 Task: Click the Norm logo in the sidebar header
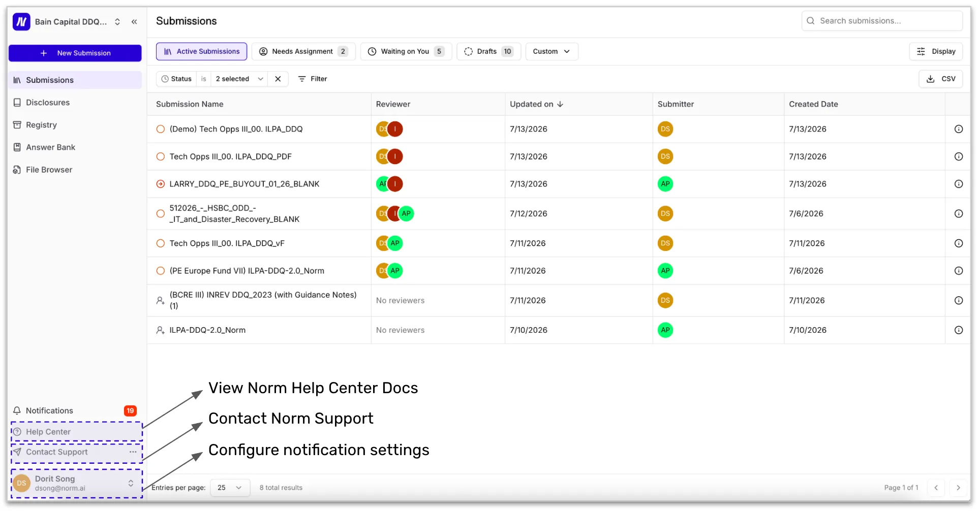(21, 22)
